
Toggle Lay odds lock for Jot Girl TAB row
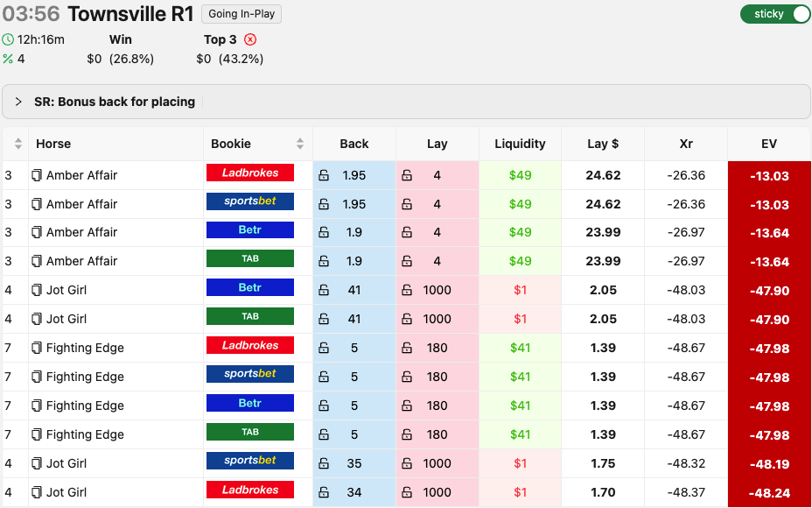(x=407, y=319)
